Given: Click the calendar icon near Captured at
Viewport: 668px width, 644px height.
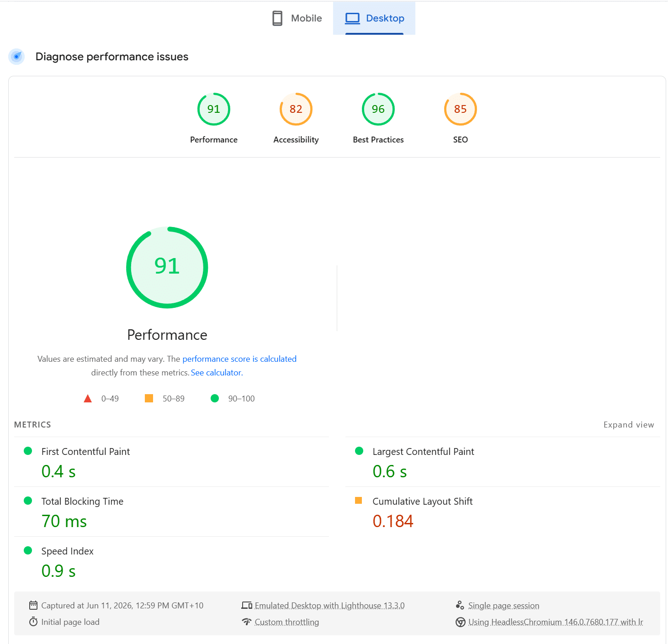Looking at the screenshot, I should (33, 606).
